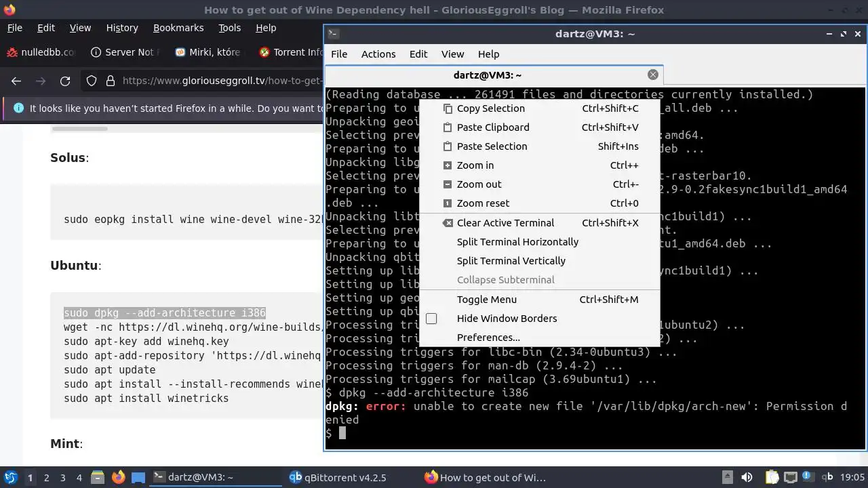The image size is (868, 488).
Task: Open the network tray icon
Action: [x=791, y=477]
